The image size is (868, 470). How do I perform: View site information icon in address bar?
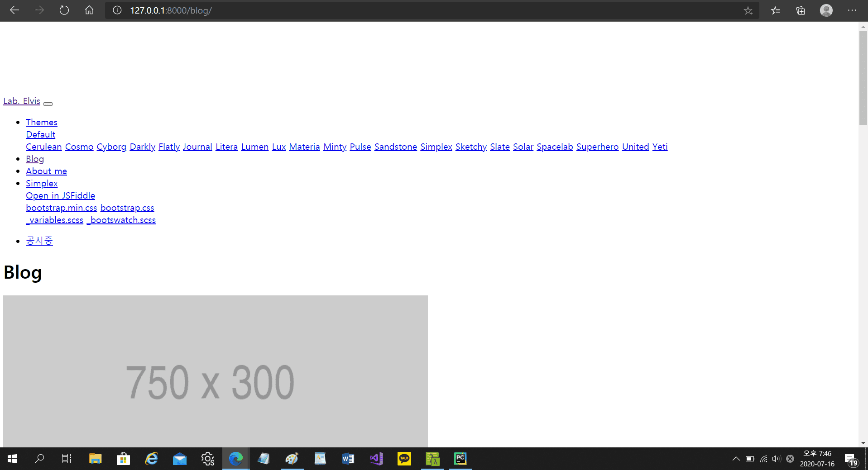coord(117,10)
